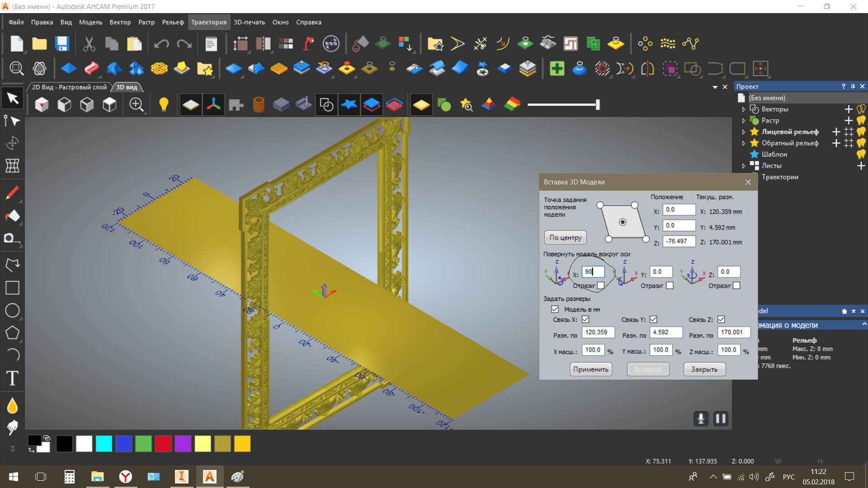Open file using the folder icon
Screen dimensions: 868x488
pyautogui.click(x=39, y=44)
